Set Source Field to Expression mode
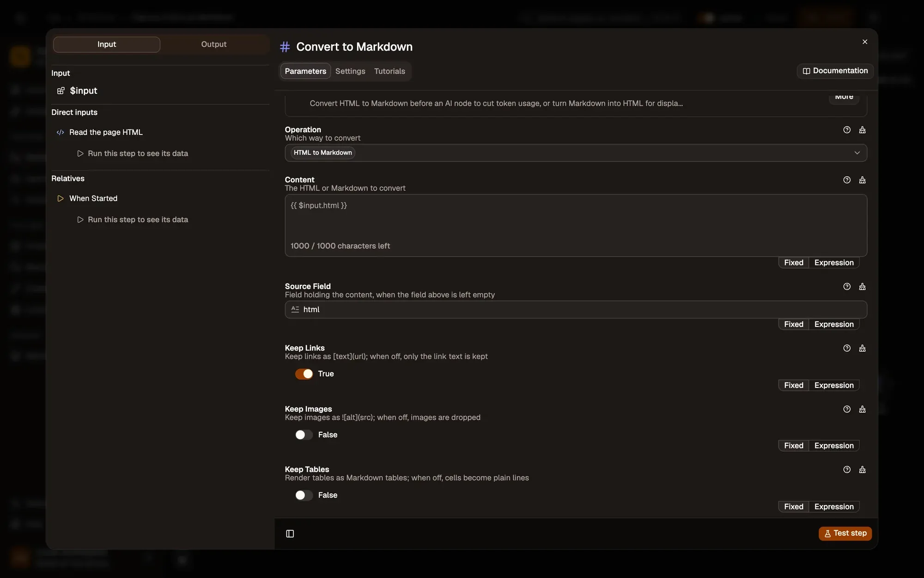The height and width of the screenshot is (578, 924). tap(834, 324)
